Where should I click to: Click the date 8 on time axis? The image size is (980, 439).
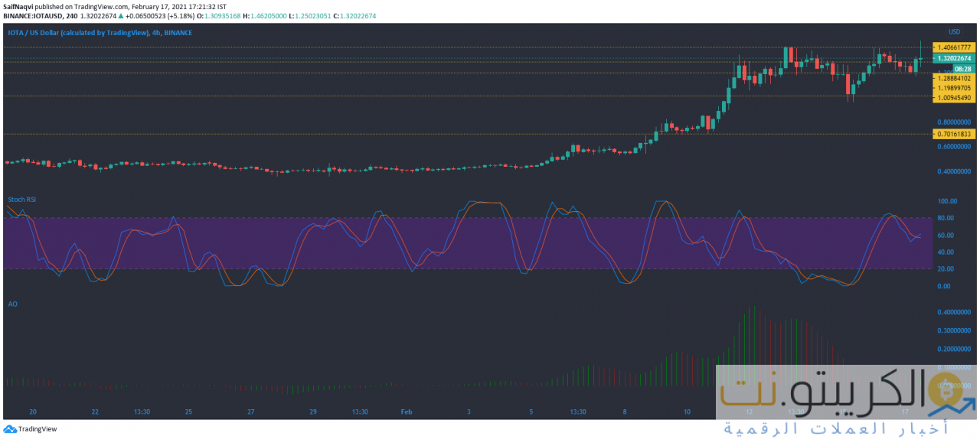[x=625, y=411]
